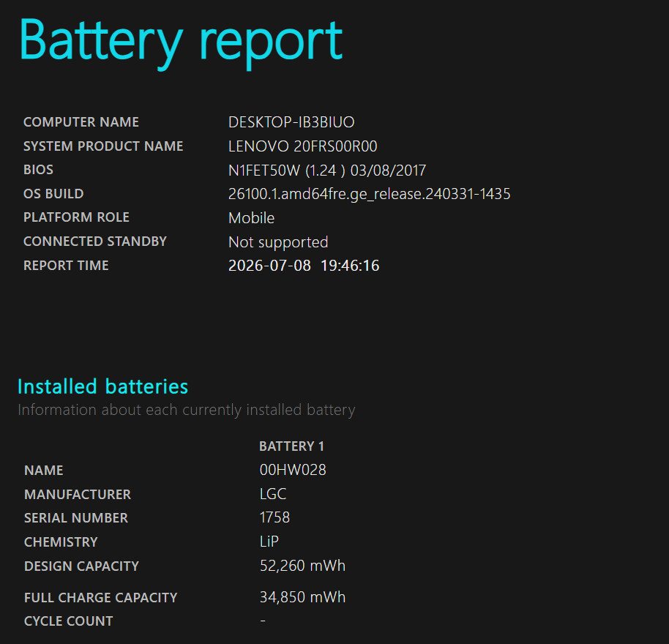669x644 pixels.
Task: Click the Installed batteries section heading
Action: [102, 387]
